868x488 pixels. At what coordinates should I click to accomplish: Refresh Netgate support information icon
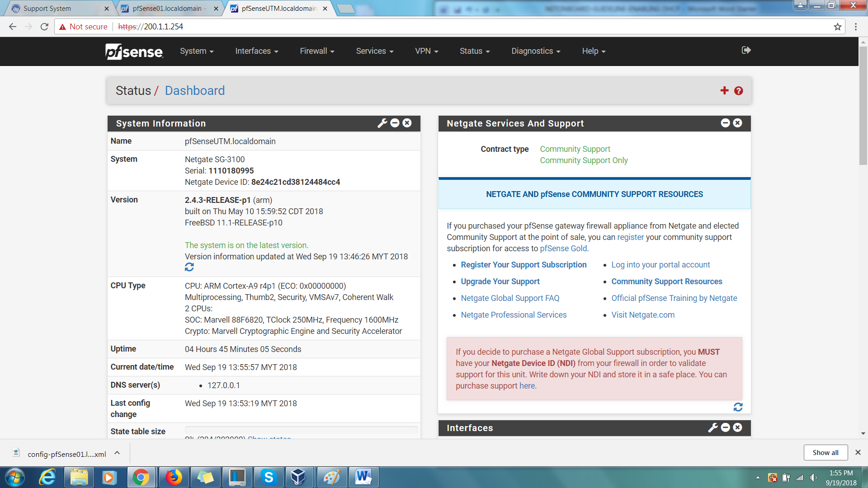pyautogui.click(x=738, y=407)
